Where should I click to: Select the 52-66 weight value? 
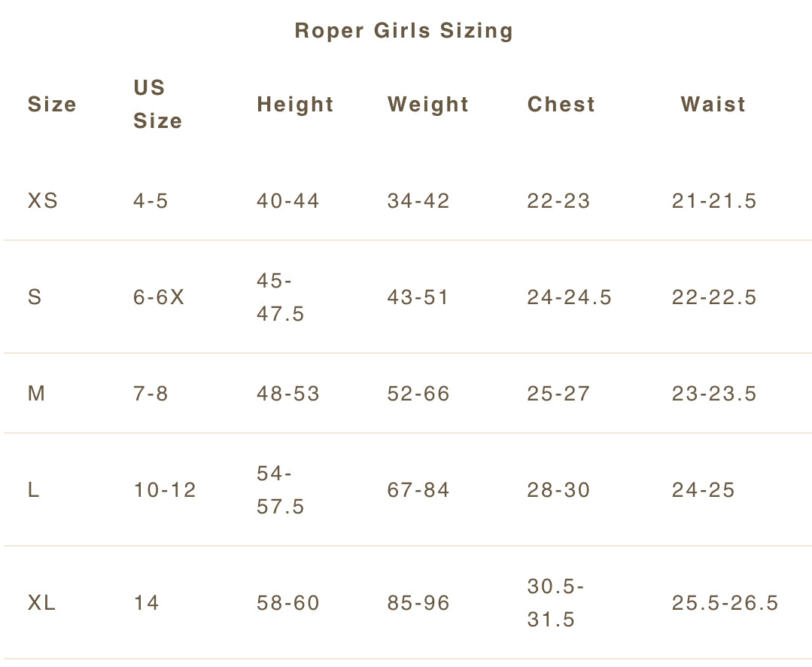(x=418, y=394)
